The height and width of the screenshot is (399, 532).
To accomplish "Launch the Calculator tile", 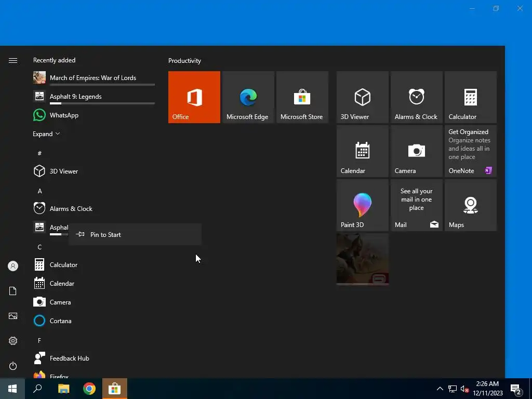I will (x=471, y=97).
